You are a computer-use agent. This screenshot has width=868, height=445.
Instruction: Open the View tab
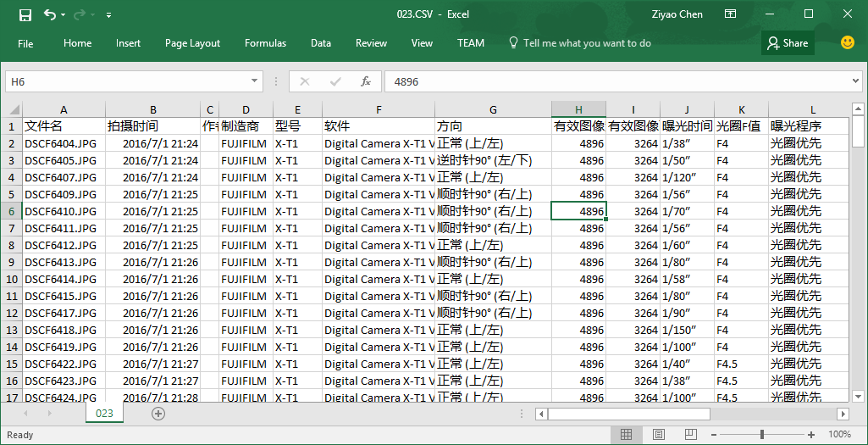tap(422, 43)
